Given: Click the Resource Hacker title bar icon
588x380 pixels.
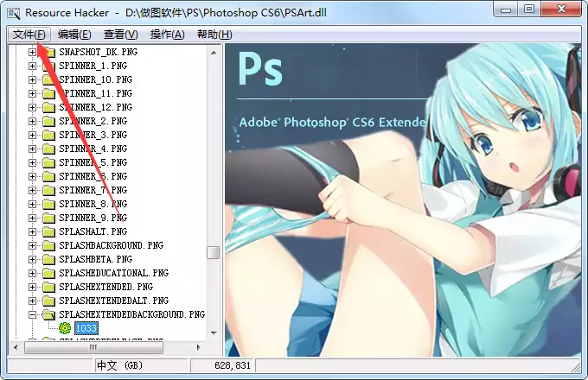Looking at the screenshot, I should 14,13.
